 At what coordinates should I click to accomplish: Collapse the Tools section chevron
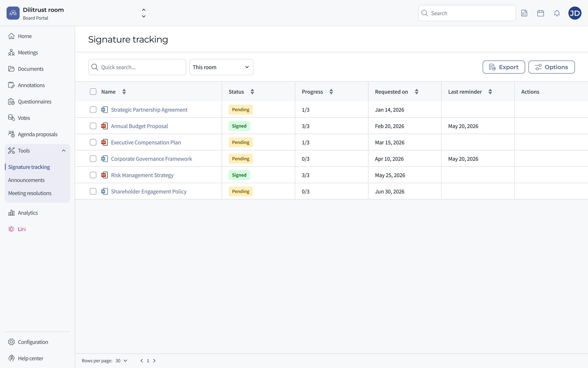tap(64, 150)
